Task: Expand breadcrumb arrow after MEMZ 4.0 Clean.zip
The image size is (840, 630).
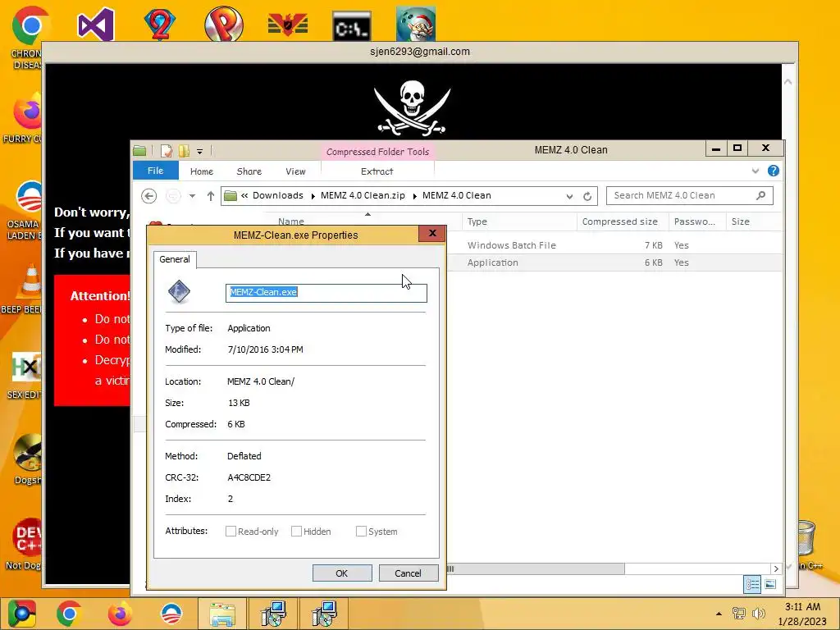Action: point(414,196)
